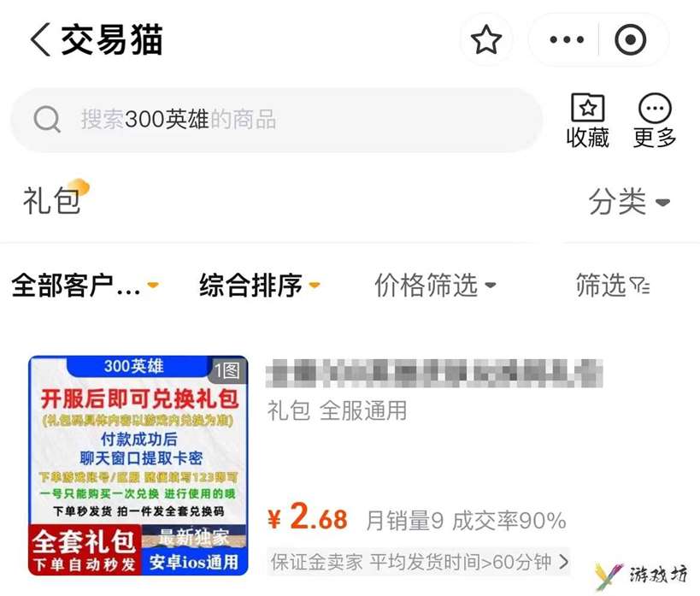700x596 pixels.
Task: Open the blurred product title link
Action: tap(434, 374)
